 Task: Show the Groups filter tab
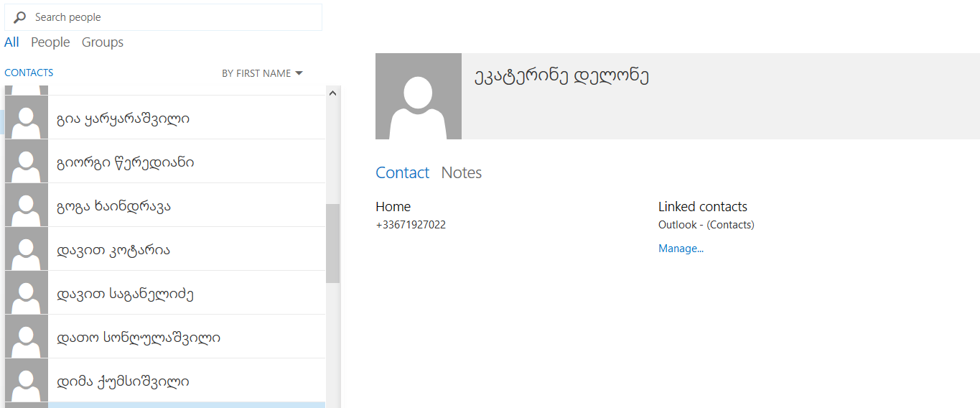coord(103,42)
